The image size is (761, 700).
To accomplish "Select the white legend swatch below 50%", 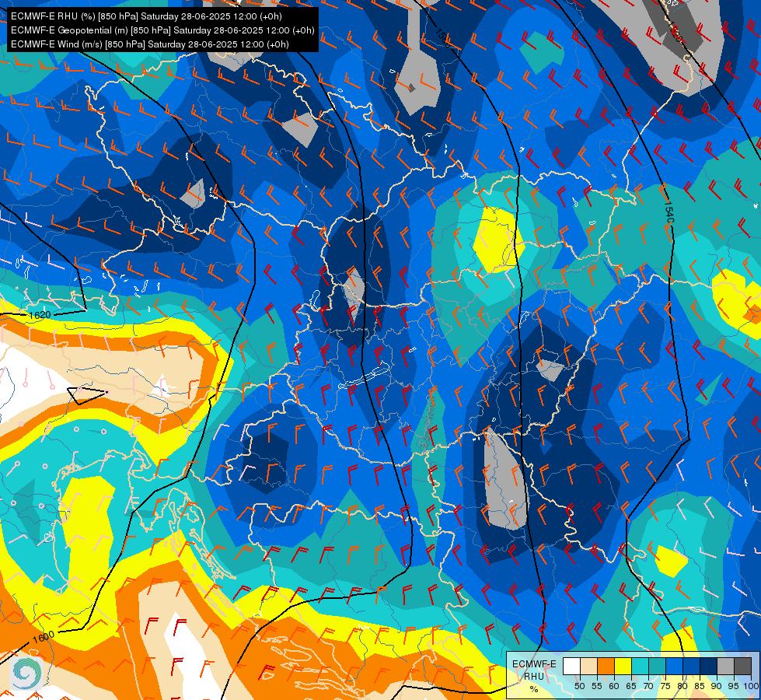I will [571, 666].
